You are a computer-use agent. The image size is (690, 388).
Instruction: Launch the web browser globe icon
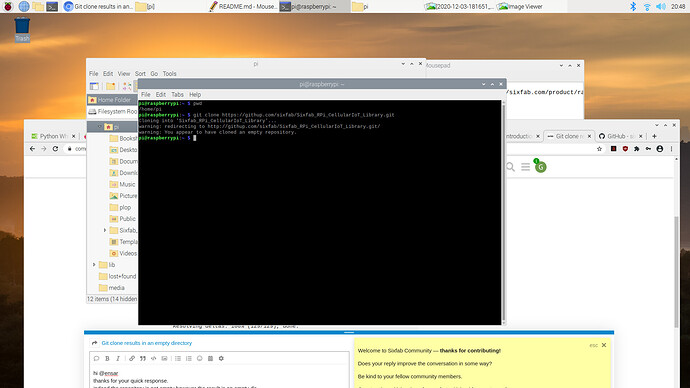coord(24,6)
